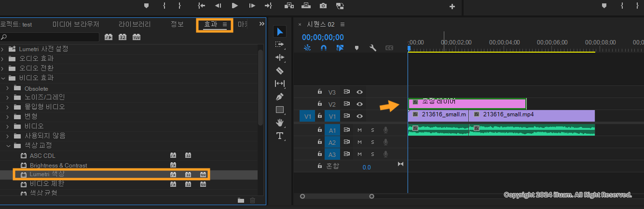
Task: Click the accelerated effects filter icon
Action: pyautogui.click(x=109, y=37)
